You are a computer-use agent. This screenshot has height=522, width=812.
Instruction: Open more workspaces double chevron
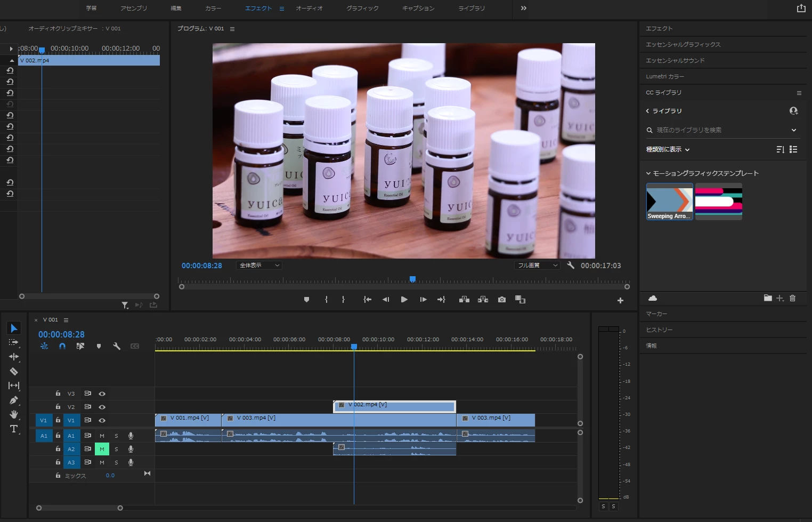point(524,8)
